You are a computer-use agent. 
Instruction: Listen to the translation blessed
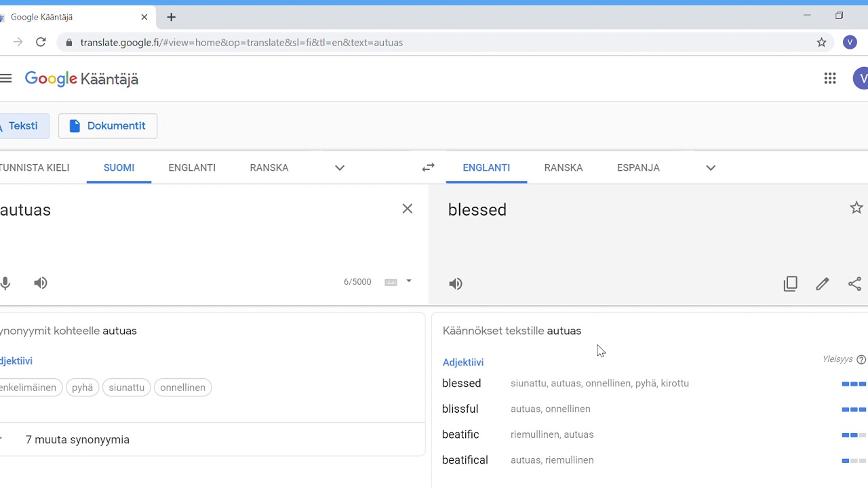pos(456,283)
